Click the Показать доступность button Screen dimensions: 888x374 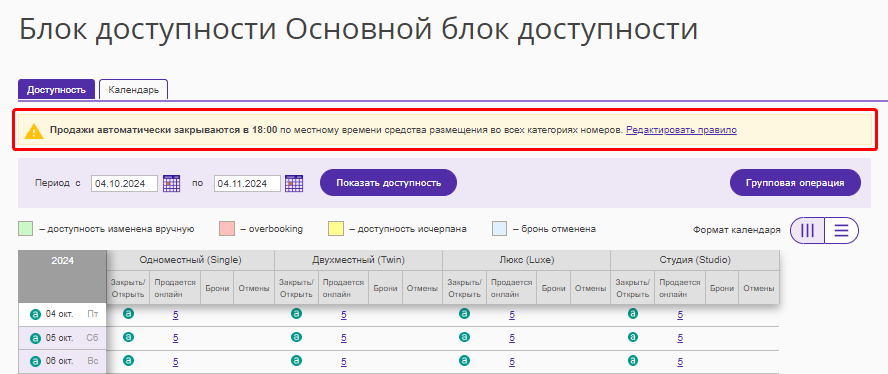(x=388, y=183)
